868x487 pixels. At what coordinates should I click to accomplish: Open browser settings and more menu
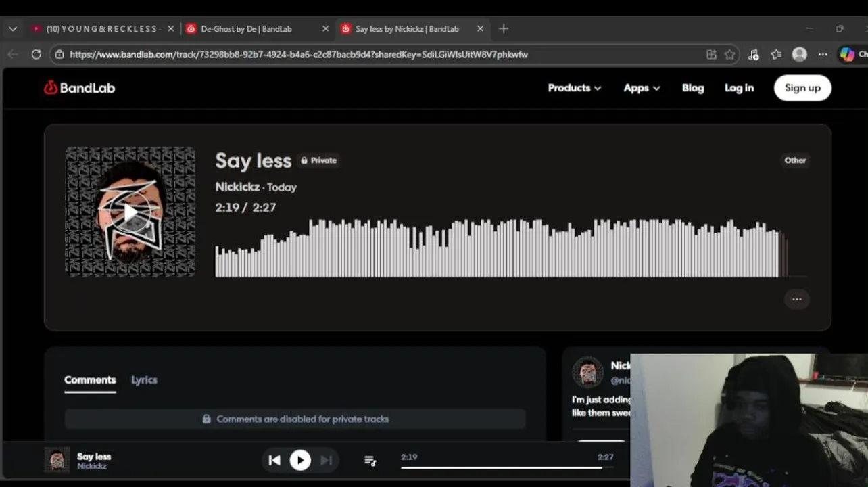point(822,55)
